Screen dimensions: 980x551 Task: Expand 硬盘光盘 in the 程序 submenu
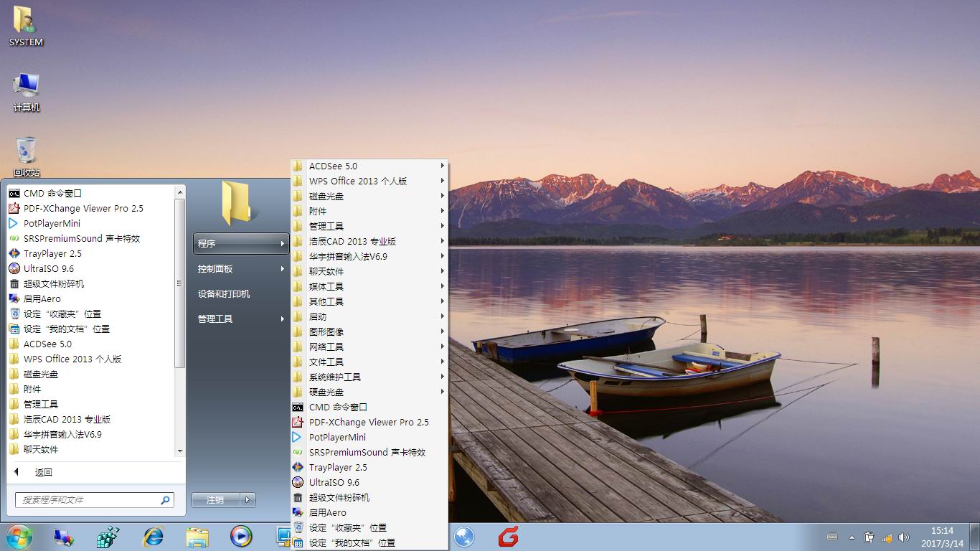click(x=369, y=392)
